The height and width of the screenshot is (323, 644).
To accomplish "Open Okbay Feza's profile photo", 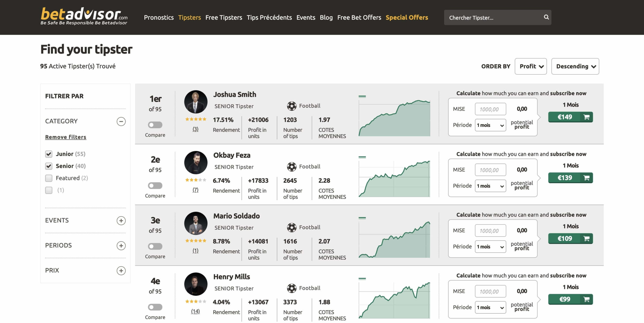I will (196, 163).
